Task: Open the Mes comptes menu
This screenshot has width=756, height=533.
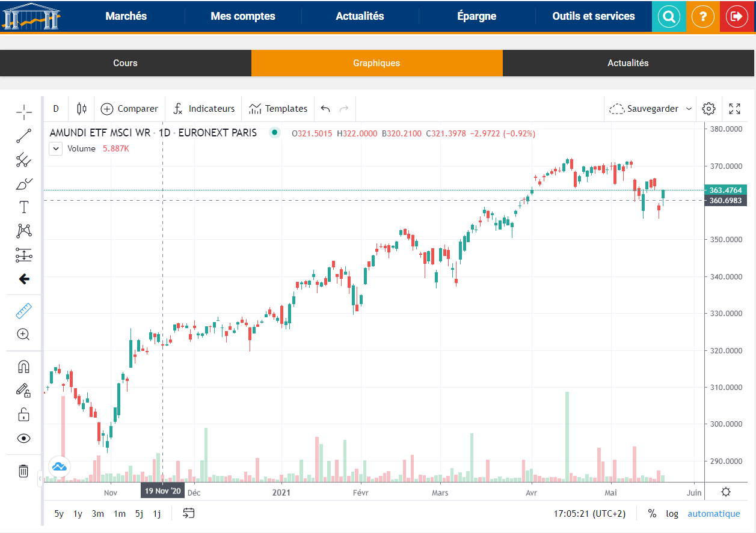Action: pos(243,16)
